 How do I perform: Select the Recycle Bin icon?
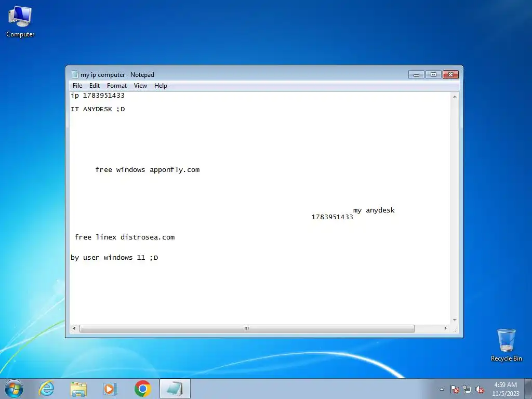pyautogui.click(x=506, y=345)
